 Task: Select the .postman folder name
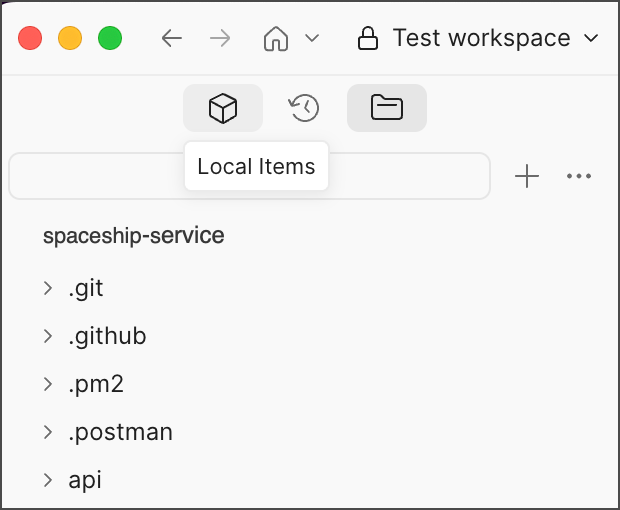[x=120, y=432]
